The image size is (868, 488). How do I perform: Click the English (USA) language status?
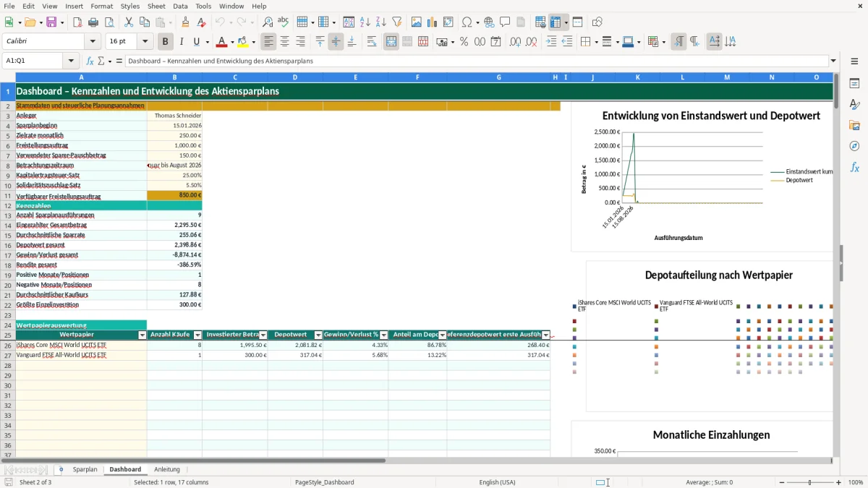pos(497,482)
